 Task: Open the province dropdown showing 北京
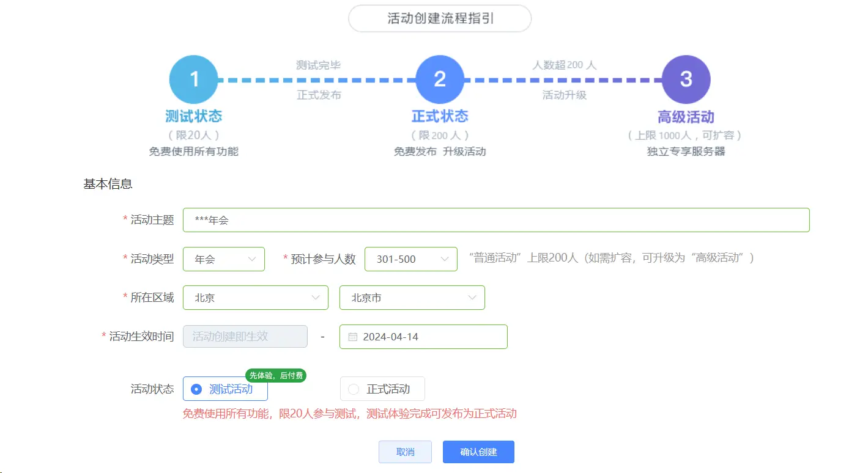pyautogui.click(x=255, y=298)
